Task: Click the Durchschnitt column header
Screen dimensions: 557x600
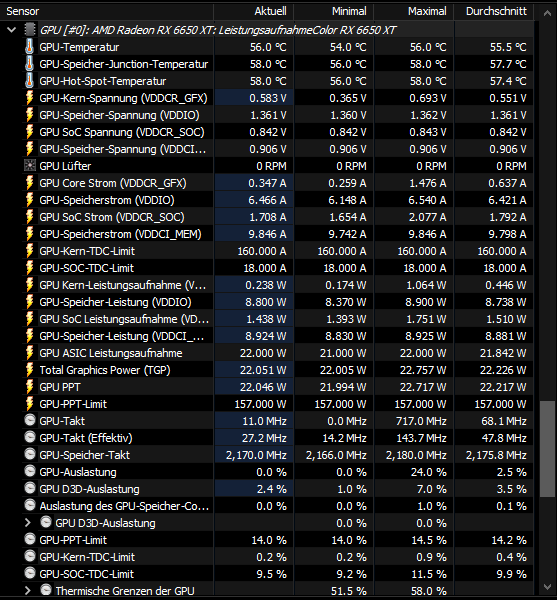Action: point(493,11)
